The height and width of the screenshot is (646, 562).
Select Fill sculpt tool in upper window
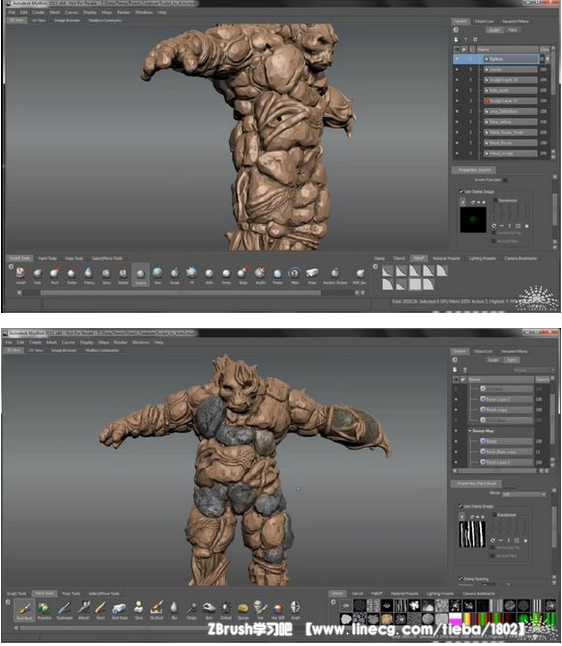[192, 274]
